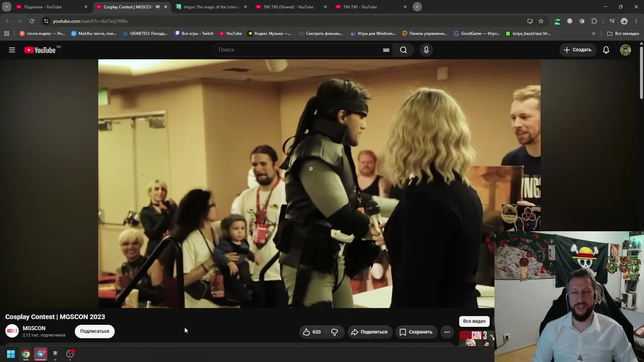Reload the page

tap(32, 21)
